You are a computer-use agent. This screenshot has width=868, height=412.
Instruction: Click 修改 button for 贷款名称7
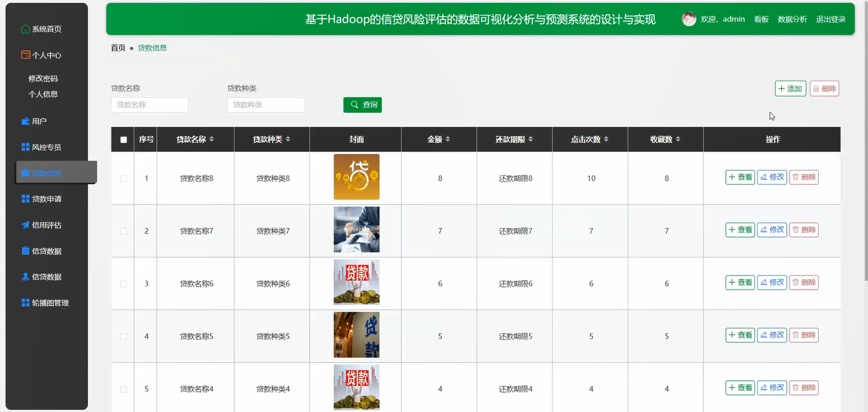(x=772, y=230)
